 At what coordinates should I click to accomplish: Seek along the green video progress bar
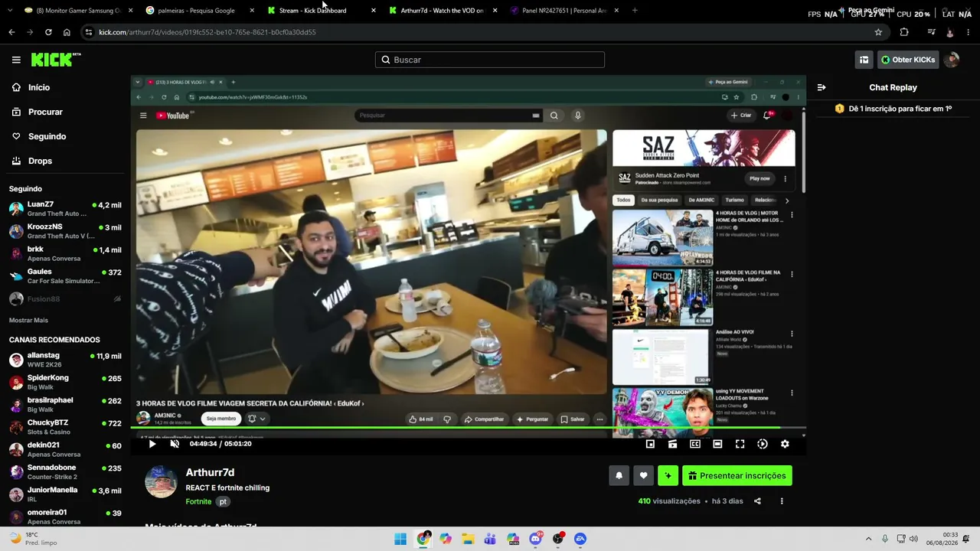pyautogui.click(x=468, y=427)
